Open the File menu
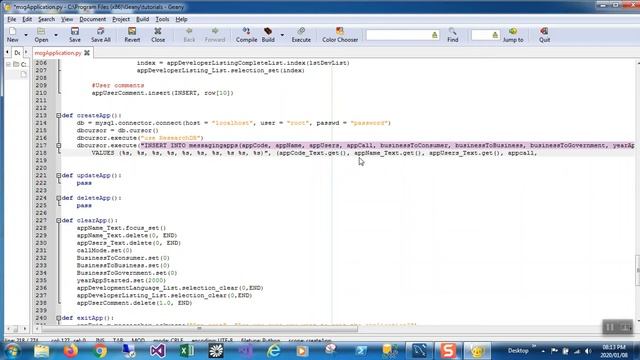Viewport: 640px width, 360px height. tap(11, 19)
